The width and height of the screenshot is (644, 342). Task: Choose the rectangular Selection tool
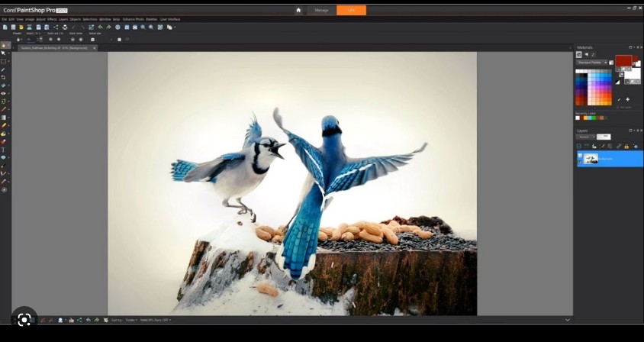coord(4,61)
